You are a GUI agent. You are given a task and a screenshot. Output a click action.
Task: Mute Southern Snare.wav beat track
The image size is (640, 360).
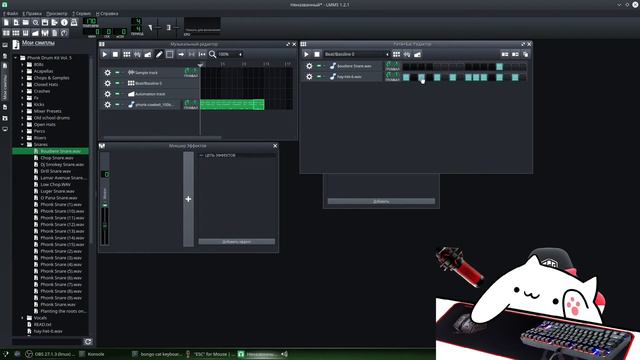point(319,66)
